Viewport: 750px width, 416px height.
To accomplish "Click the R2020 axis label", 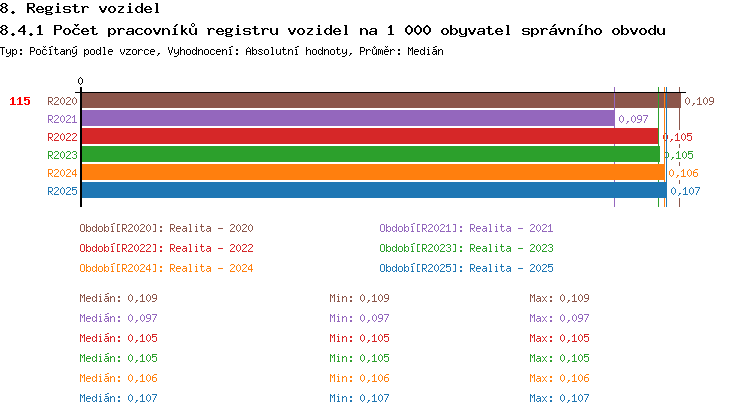I will tap(62, 101).
